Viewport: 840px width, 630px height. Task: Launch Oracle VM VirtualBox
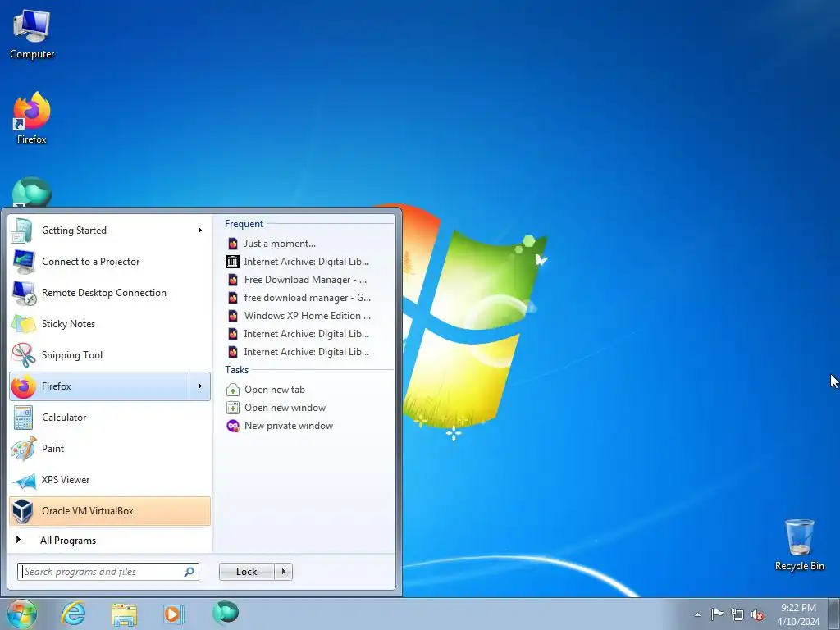tap(110, 510)
